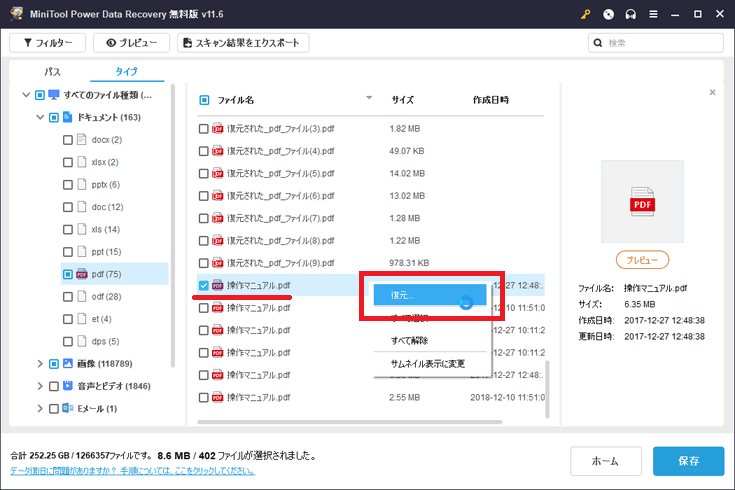Check the docx (2) checkbox
This screenshot has height=490, width=735.
pos(68,139)
